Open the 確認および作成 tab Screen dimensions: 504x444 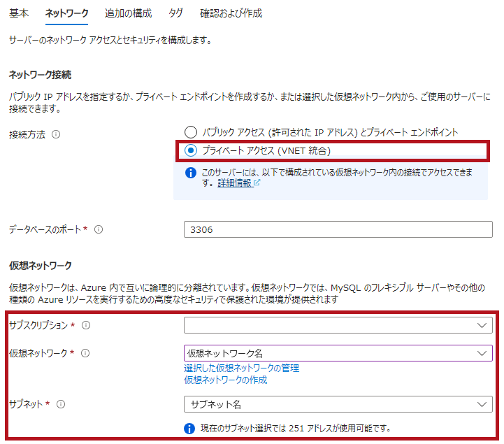[231, 13]
